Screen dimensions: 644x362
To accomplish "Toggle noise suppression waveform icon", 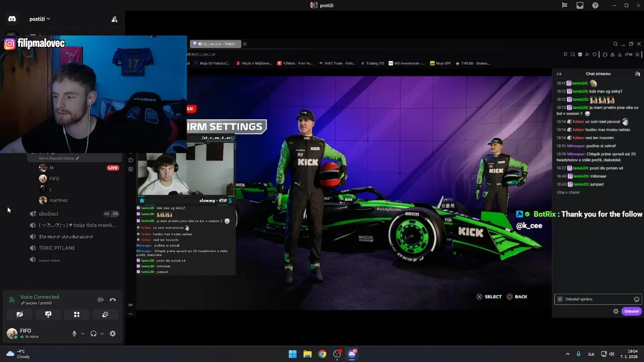I will [x=101, y=300].
